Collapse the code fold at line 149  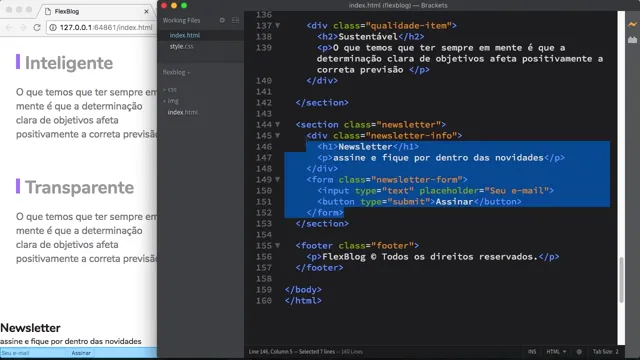pos(278,180)
